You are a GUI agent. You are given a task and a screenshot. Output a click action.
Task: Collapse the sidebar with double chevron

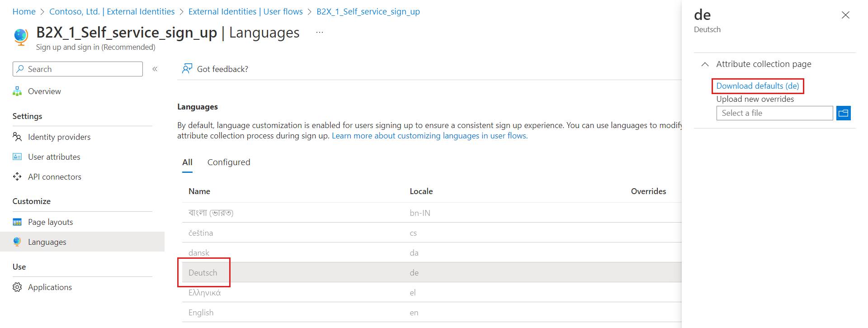(x=155, y=69)
